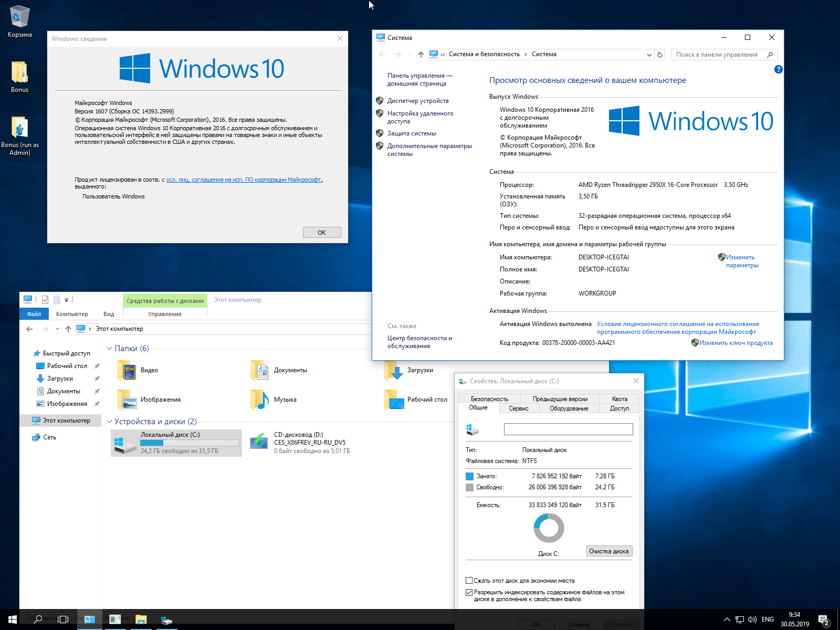Image resolution: width=840 pixels, height=630 pixels.
Task: Select the Bonus (run as Admin) desktop icon
Action: click(x=20, y=136)
